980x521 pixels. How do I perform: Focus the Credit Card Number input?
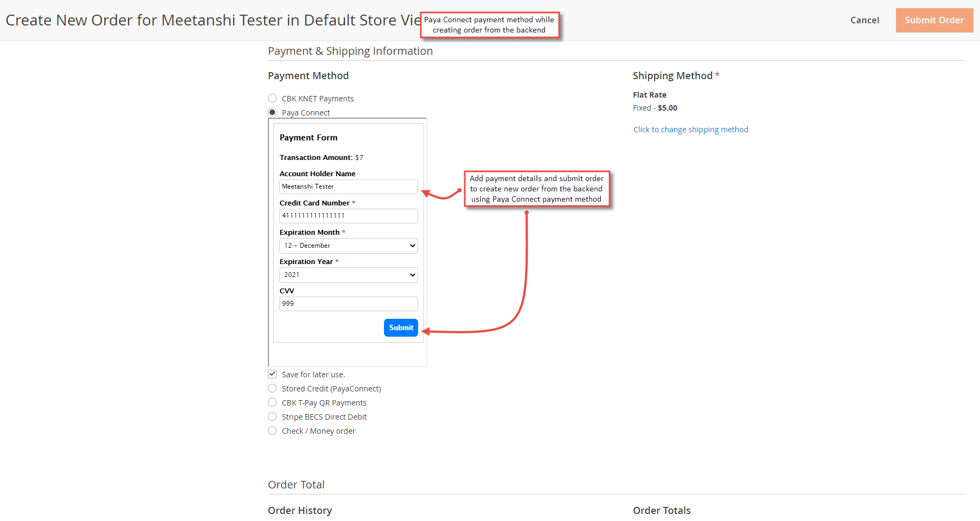tap(348, 216)
